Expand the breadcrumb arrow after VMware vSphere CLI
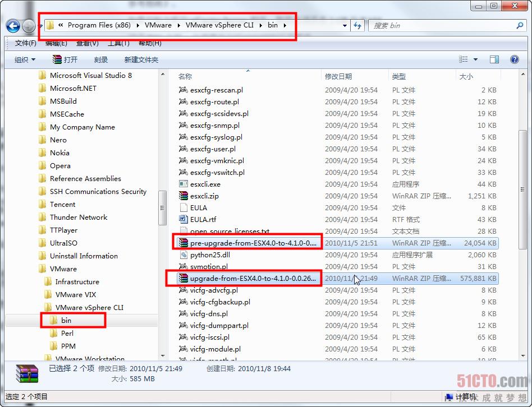 261,25
